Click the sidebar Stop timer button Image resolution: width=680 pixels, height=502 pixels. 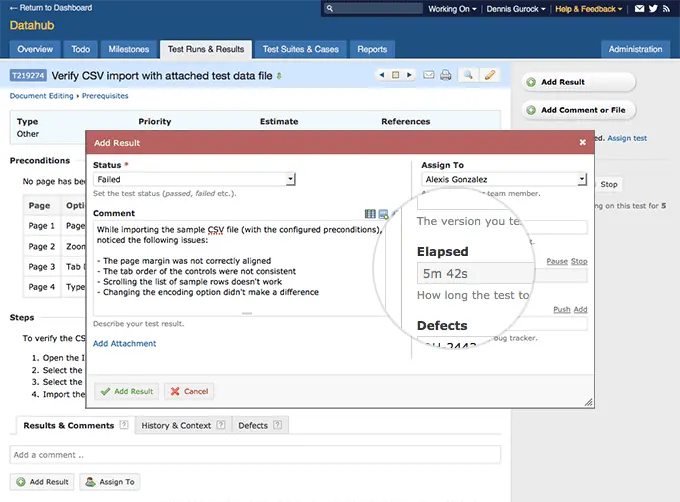pyautogui.click(x=608, y=184)
